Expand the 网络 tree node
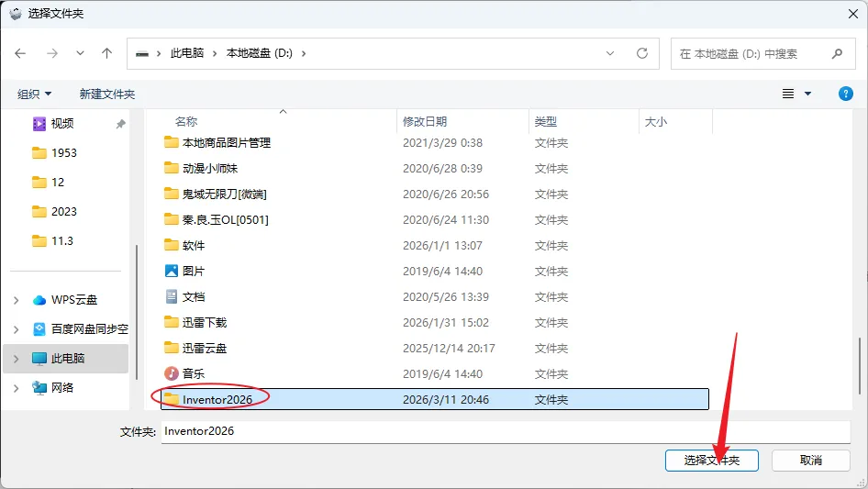This screenshot has width=868, height=489. (x=16, y=388)
